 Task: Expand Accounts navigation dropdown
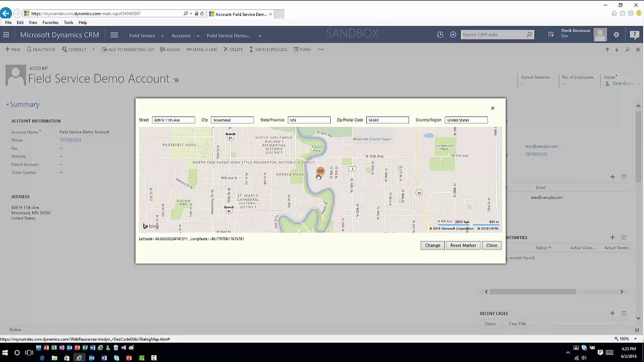(198, 36)
